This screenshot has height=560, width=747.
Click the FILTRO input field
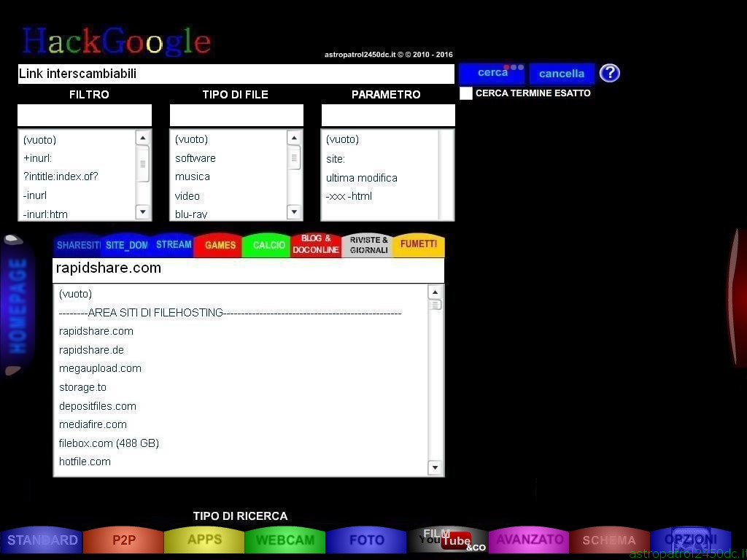tap(85, 115)
